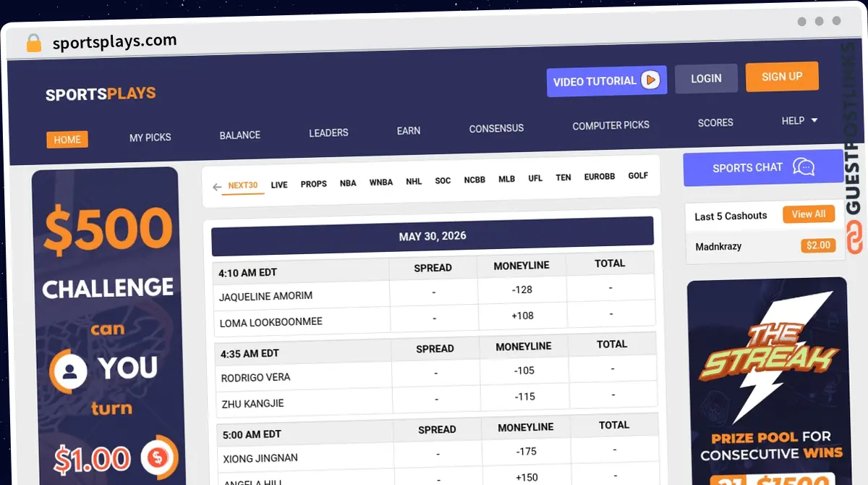Select the NEXT30 tab
Image resolution: width=868 pixels, height=485 pixels.
tap(243, 185)
